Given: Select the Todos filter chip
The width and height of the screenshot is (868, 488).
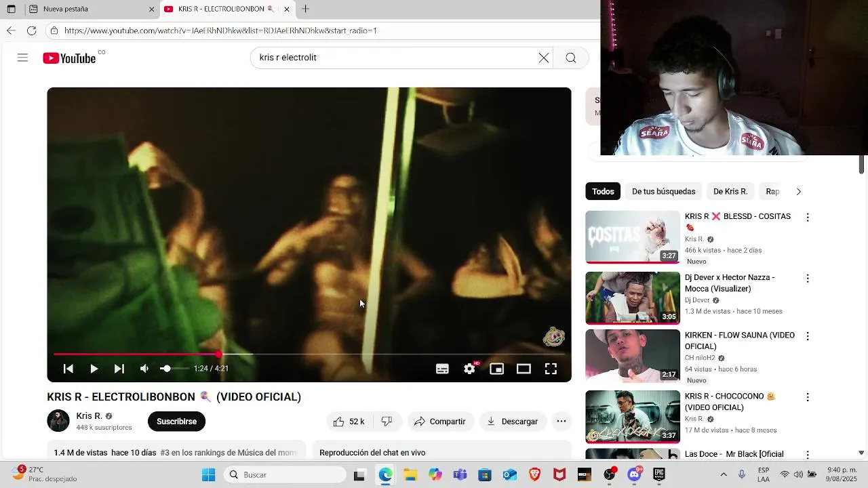Looking at the screenshot, I should (603, 192).
